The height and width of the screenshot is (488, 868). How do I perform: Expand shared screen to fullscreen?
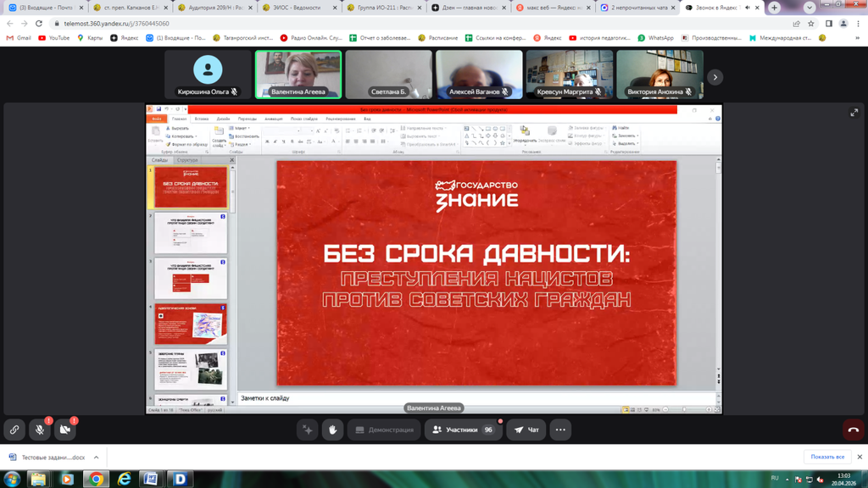coord(854,113)
